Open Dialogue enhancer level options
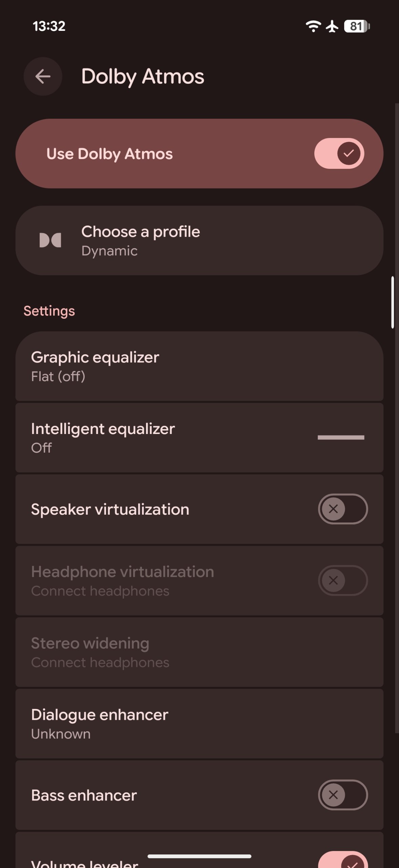The width and height of the screenshot is (399, 868). (x=199, y=724)
